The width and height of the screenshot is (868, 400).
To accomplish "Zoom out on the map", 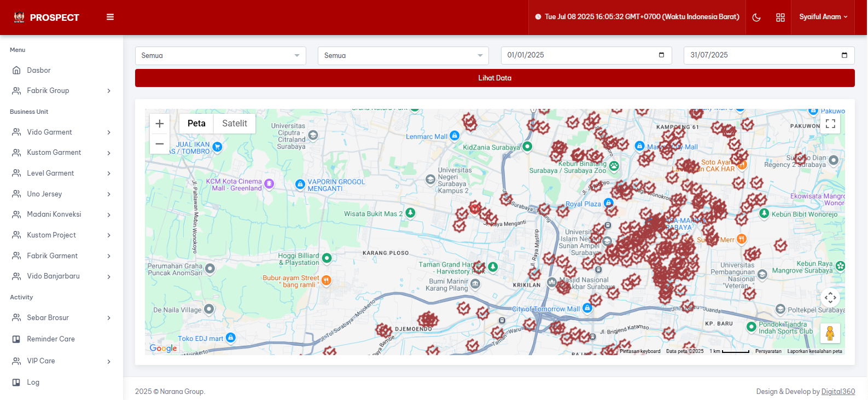I will pyautogui.click(x=160, y=144).
